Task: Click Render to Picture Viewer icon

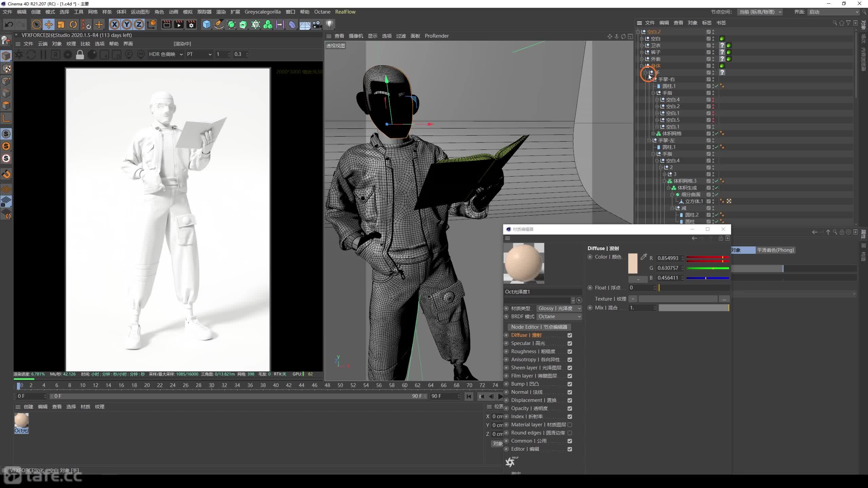Action: pyautogui.click(x=179, y=24)
